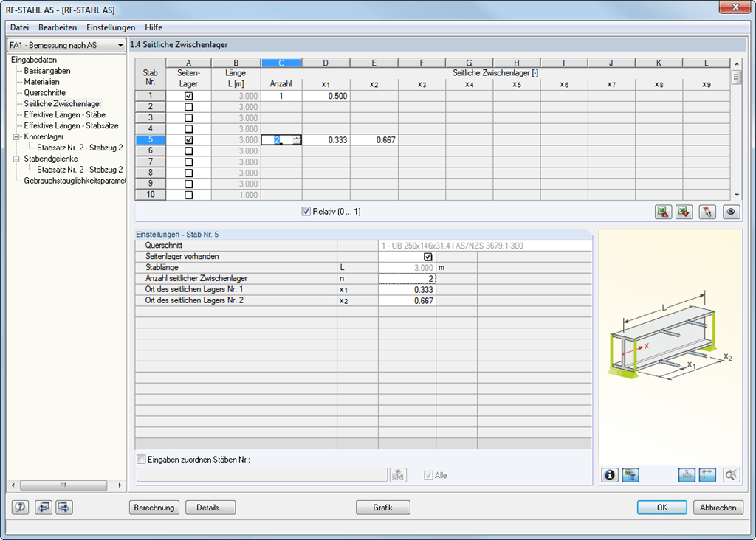Click the navigator's horizontal scrollbar thumb
Image resolution: width=756 pixels, height=540 pixels.
click(x=63, y=485)
